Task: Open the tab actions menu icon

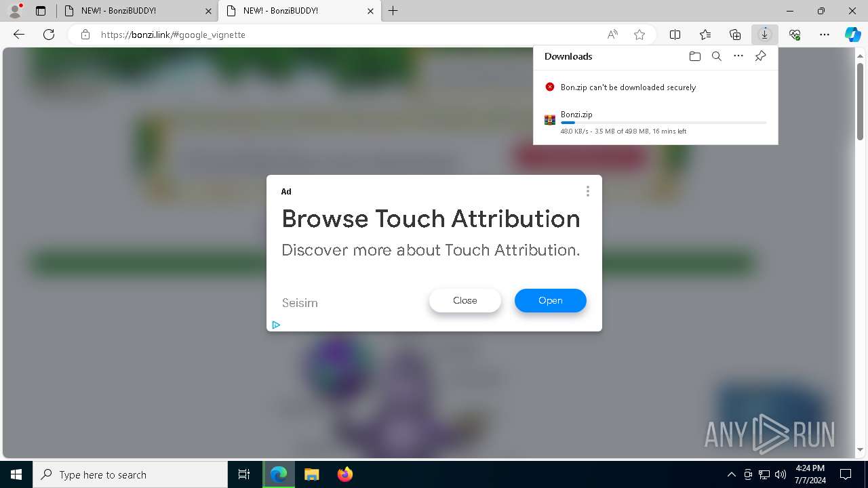Action: [x=41, y=11]
